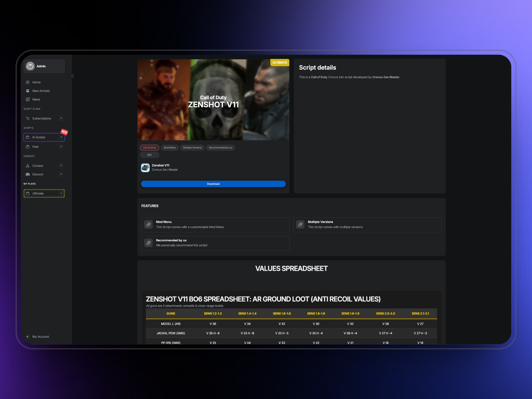Click the Ultimate plan box icon

pos(28,193)
